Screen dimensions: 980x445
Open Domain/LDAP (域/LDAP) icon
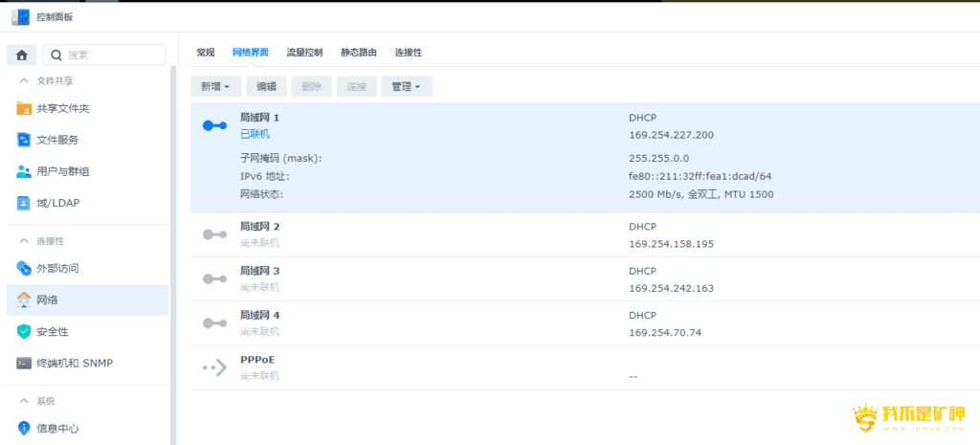tap(24, 203)
